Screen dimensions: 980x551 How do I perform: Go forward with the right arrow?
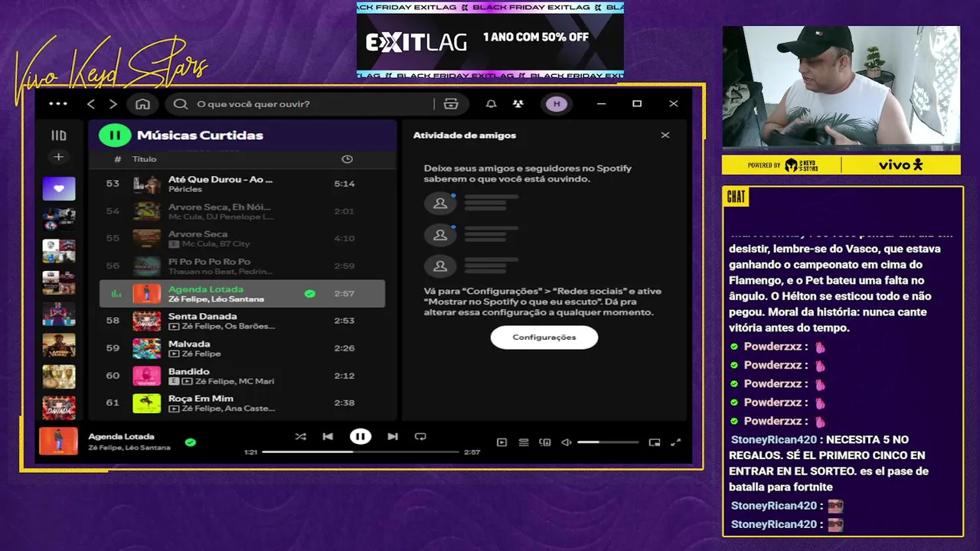click(x=113, y=104)
